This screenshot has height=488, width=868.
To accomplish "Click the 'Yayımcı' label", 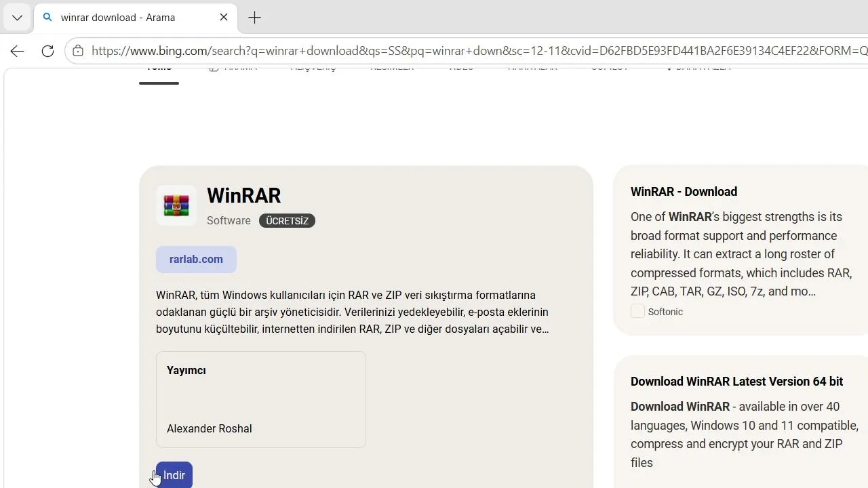I will (x=186, y=371).
